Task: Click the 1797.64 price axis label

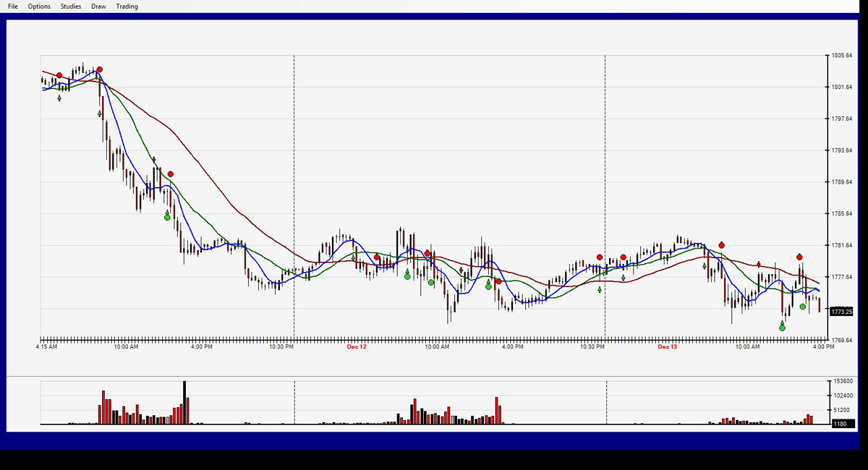Action: (x=842, y=119)
